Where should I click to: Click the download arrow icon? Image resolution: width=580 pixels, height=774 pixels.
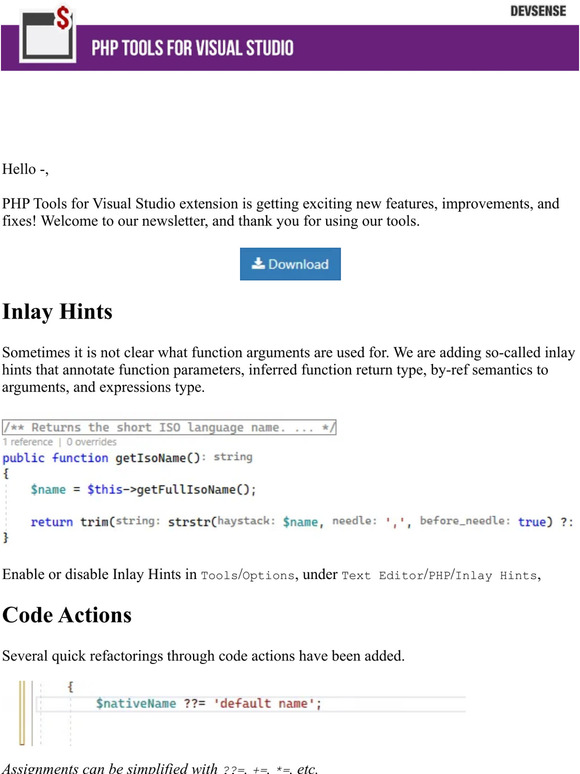[258, 264]
